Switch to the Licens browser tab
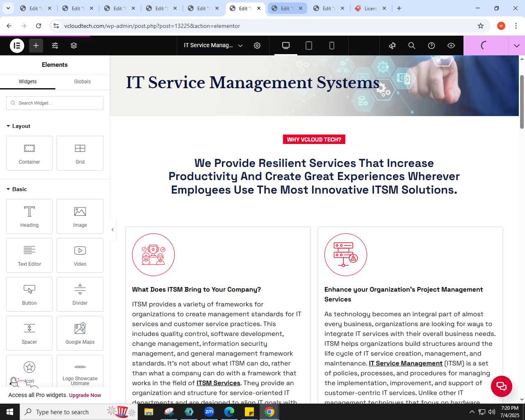525x420 pixels. (371, 8)
